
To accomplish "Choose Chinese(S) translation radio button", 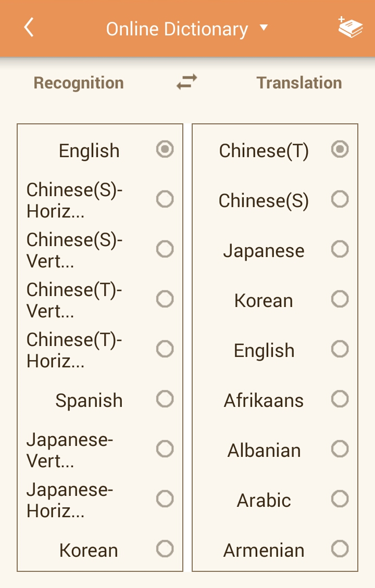I will click(x=340, y=199).
